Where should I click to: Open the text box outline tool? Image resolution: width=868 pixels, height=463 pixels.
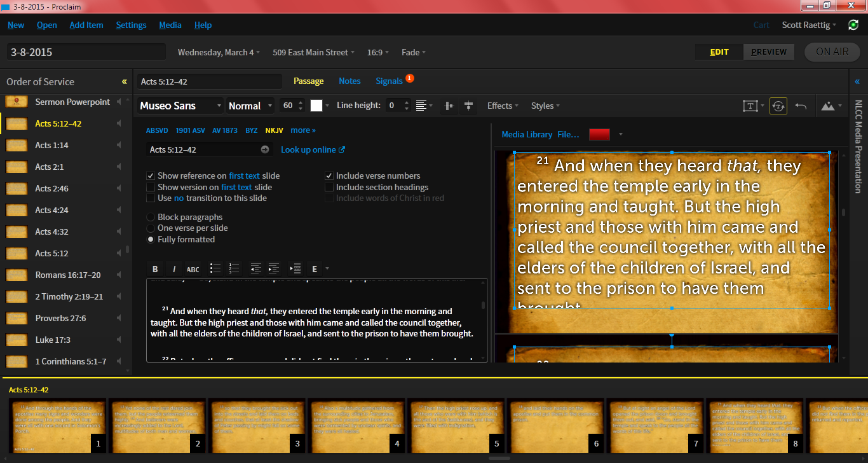coord(752,106)
